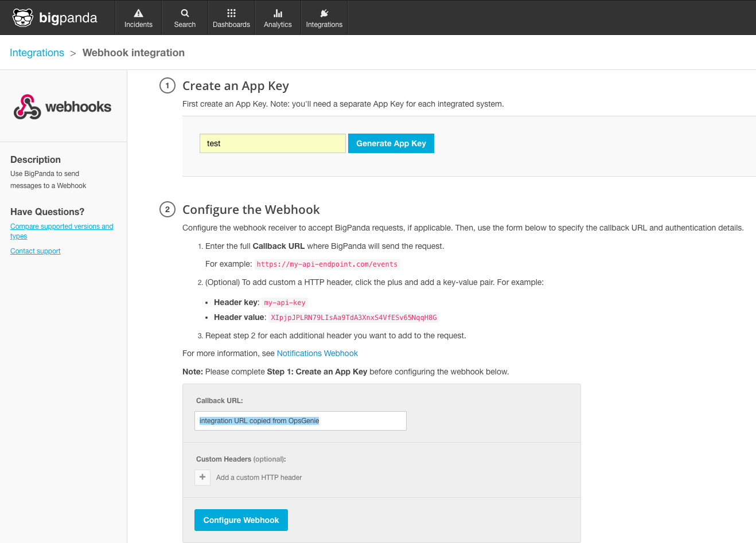
Task: Click the Callback URL: label
Action: [x=220, y=401]
